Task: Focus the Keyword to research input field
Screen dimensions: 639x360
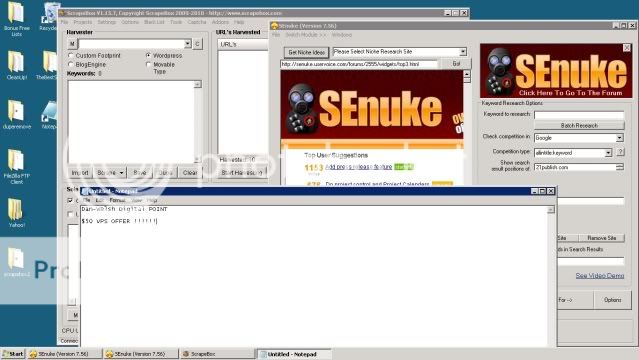Action: click(x=579, y=115)
